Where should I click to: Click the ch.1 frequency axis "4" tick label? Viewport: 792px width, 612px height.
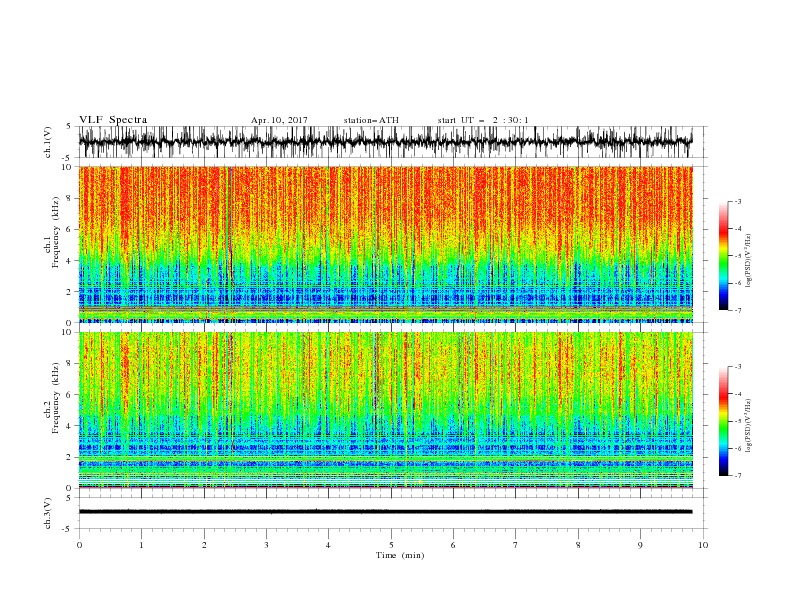[69, 261]
